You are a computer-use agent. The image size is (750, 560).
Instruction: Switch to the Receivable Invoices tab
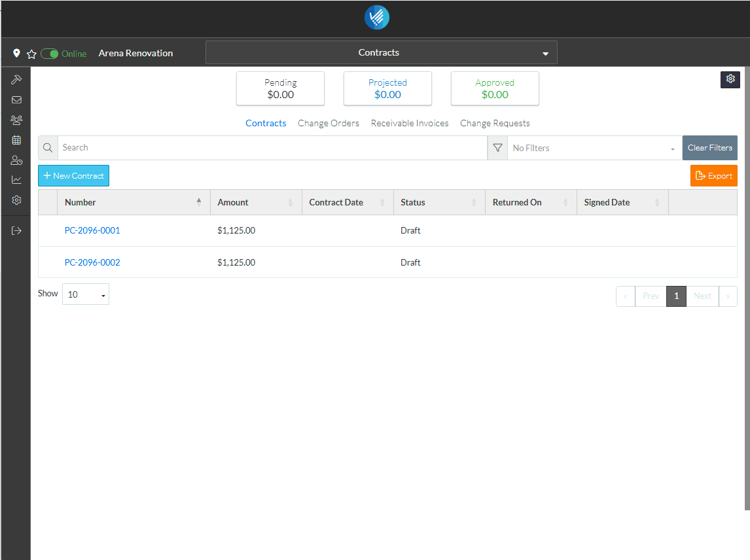point(410,123)
